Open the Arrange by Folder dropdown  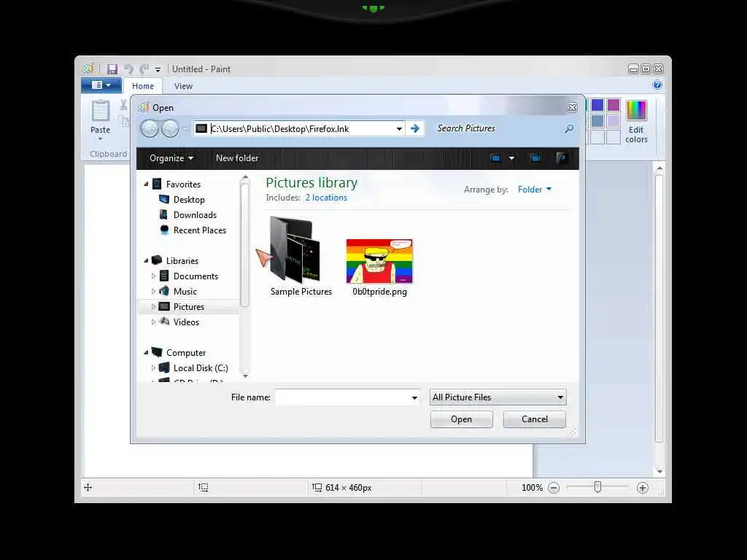coord(535,190)
